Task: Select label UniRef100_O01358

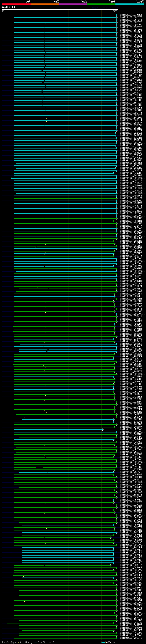Action: pyautogui.click(x=131, y=457)
